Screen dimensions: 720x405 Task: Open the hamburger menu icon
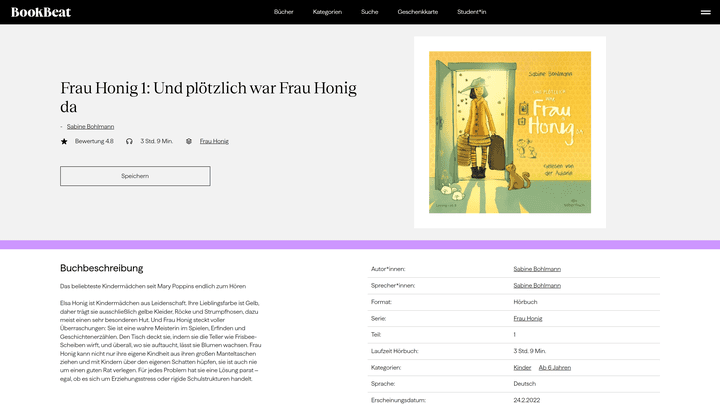coord(705,12)
